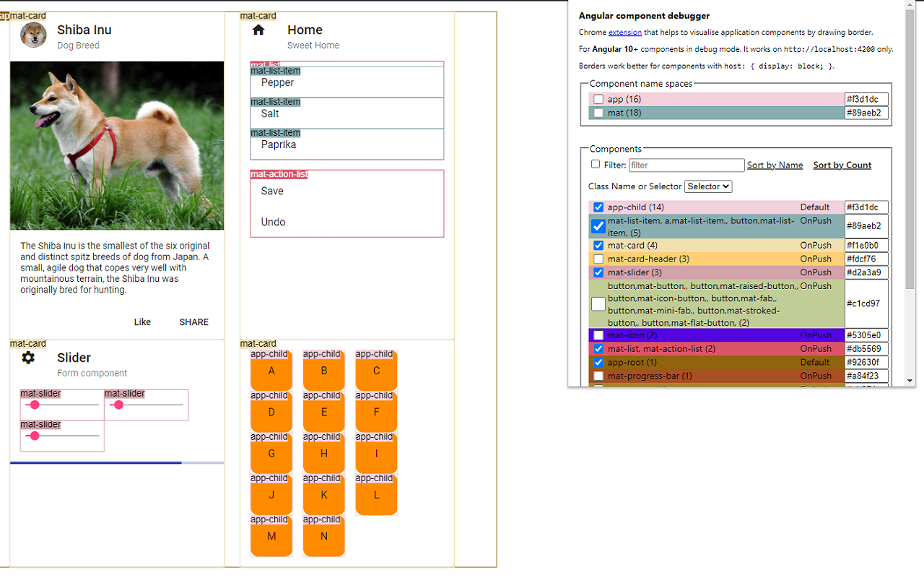Click the orange "G" app-child tile

[x=271, y=454]
